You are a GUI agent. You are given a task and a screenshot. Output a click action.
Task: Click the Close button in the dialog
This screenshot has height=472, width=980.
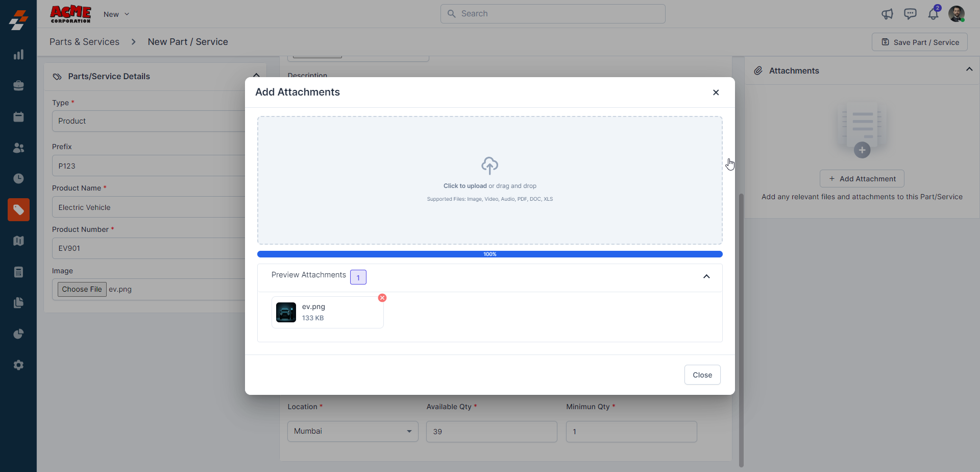pos(702,375)
